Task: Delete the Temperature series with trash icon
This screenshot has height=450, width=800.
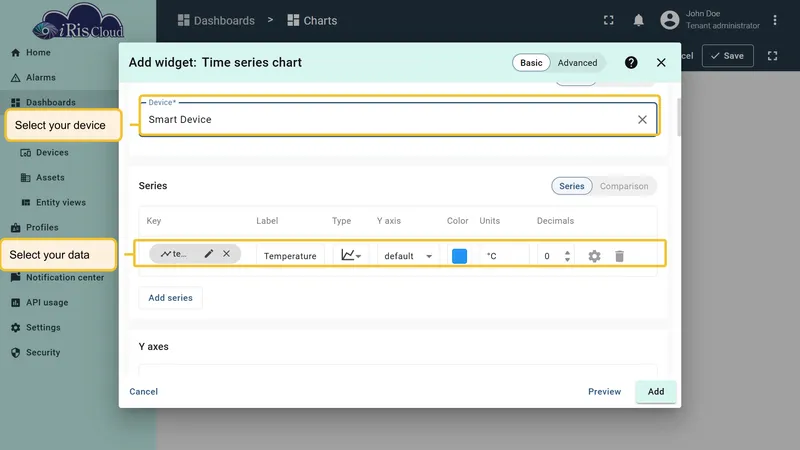Action: tap(619, 256)
